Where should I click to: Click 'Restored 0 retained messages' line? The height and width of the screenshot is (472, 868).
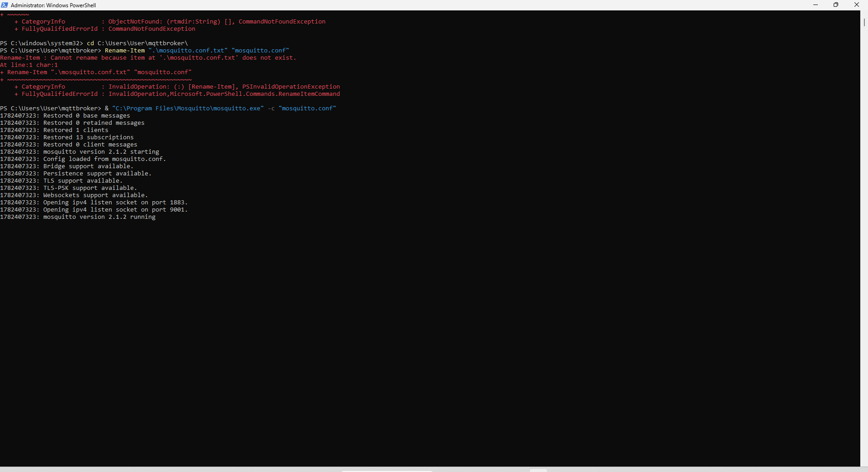72,123
